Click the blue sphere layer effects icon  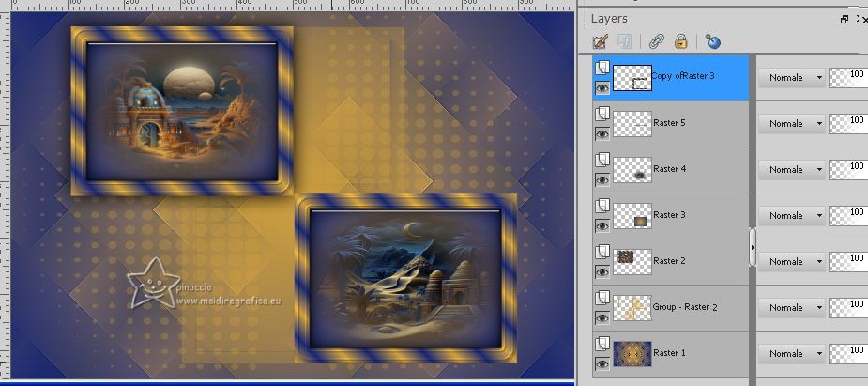713,41
